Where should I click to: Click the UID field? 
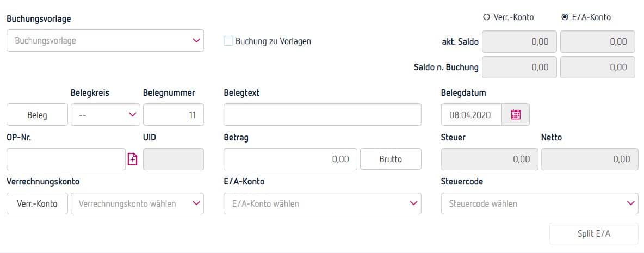tap(173, 159)
